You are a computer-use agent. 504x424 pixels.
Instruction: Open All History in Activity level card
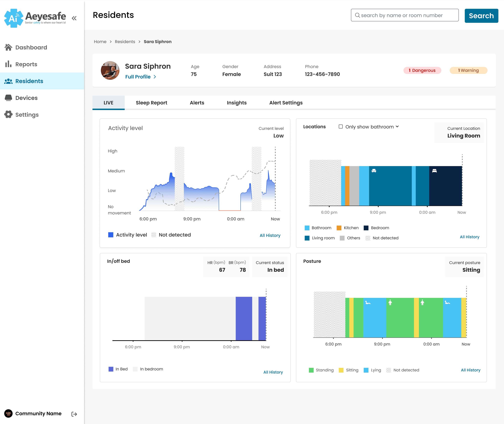(270, 235)
